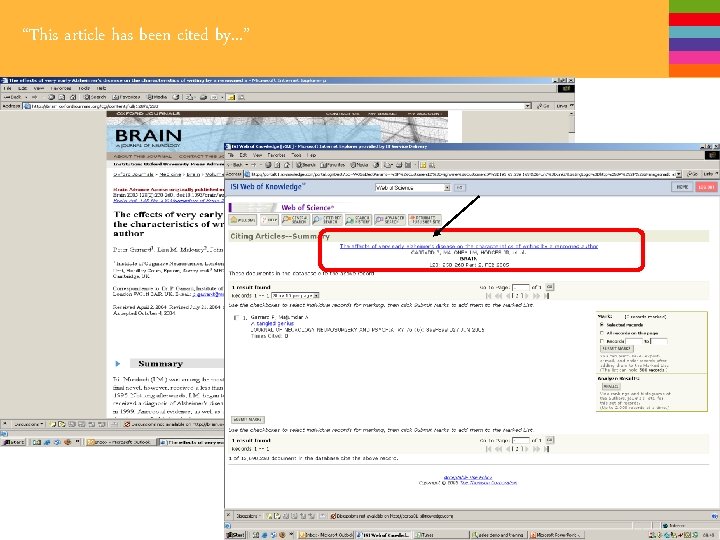Open the Favorites menu in the ISI window
The height and width of the screenshot is (540, 720).
(276, 155)
